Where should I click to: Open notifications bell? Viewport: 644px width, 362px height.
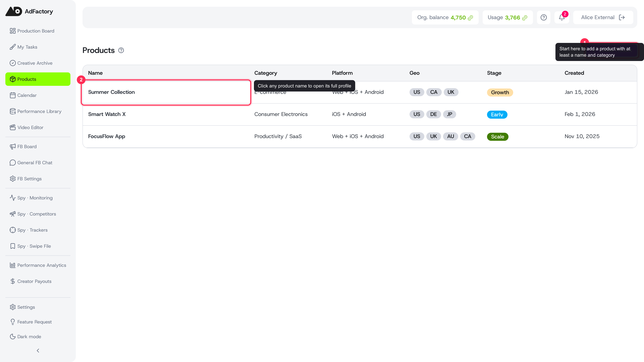pyautogui.click(x=561, y=17)
